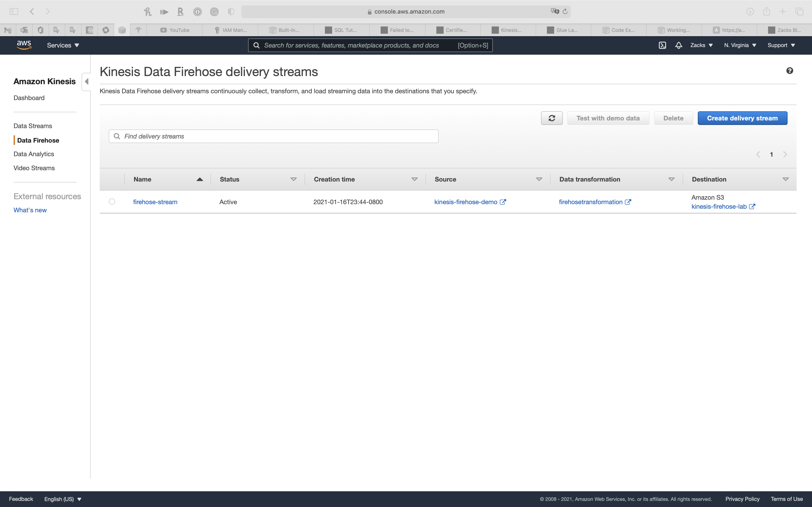
Task: Open the firehose-stream link
Action: point(155,202)
